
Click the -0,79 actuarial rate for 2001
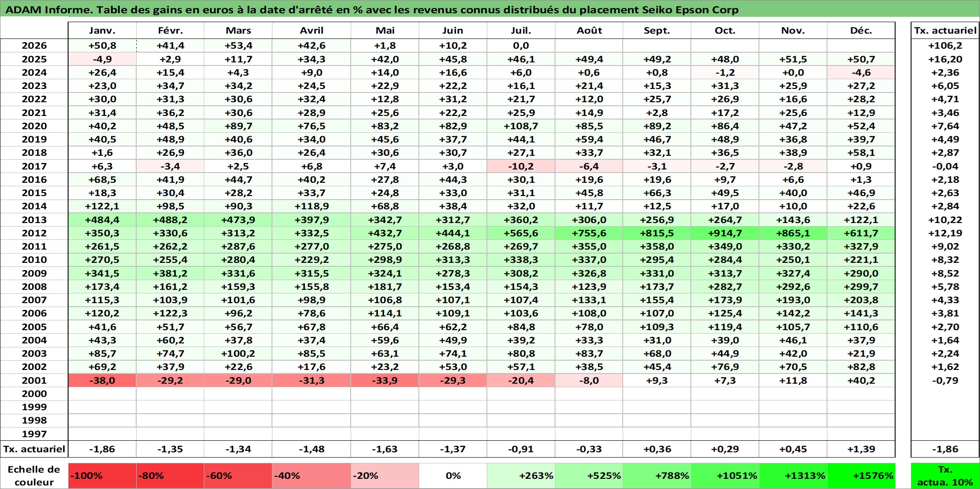click(x=945, y=381)
